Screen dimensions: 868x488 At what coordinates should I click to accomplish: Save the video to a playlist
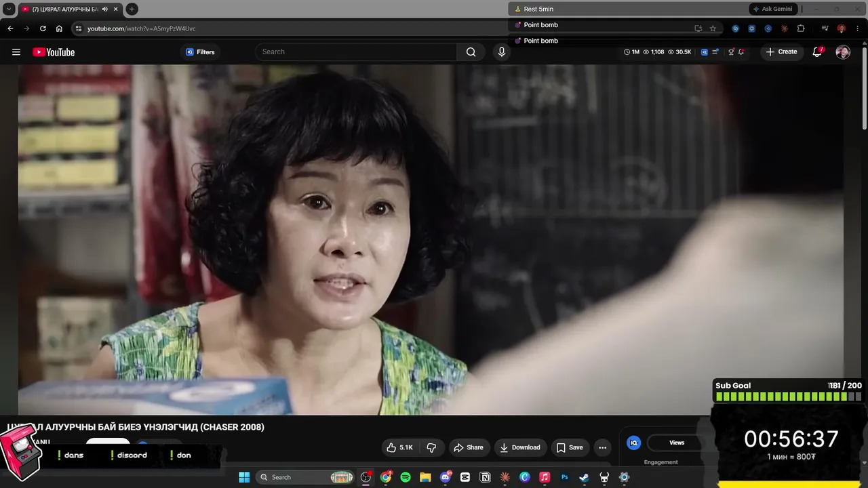tap(570, 447)
